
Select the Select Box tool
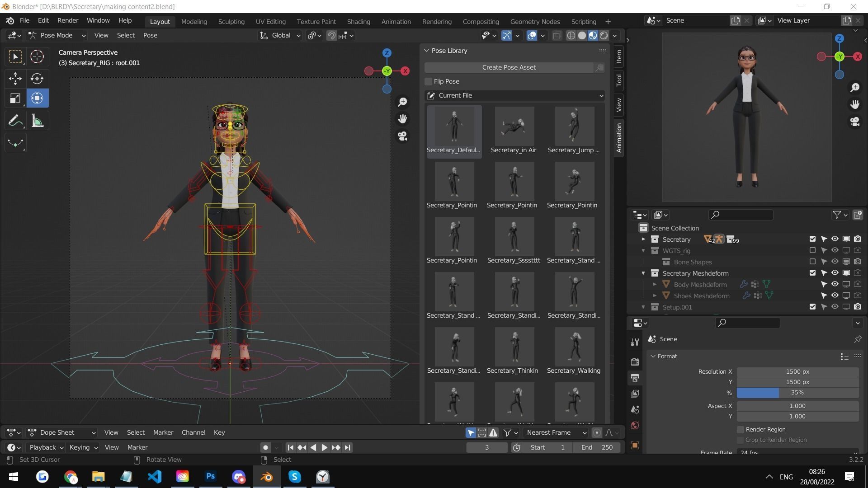tap(15, 56)
